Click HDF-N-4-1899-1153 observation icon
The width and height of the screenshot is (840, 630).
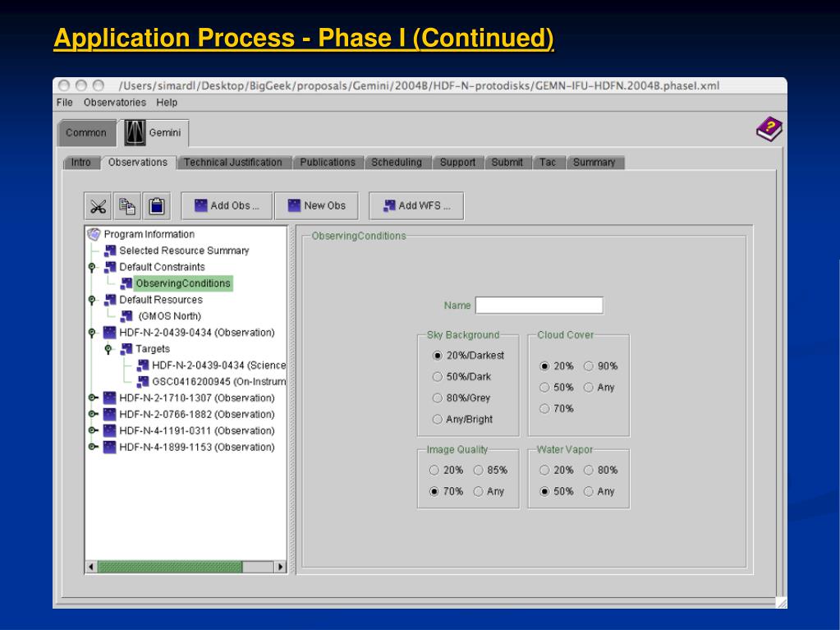click(x=109, y=447)
